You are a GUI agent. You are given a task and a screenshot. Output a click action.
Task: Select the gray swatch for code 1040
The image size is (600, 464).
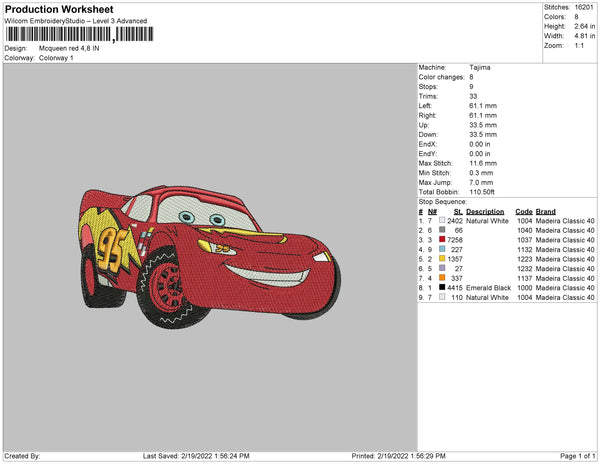point(442,230)
